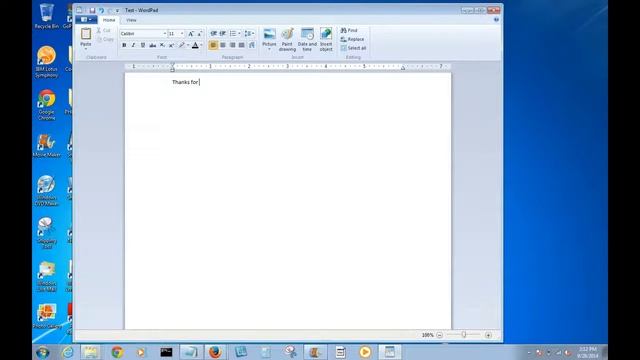
Task: Toggle underline formatting
Action: [x=143, y=45]
